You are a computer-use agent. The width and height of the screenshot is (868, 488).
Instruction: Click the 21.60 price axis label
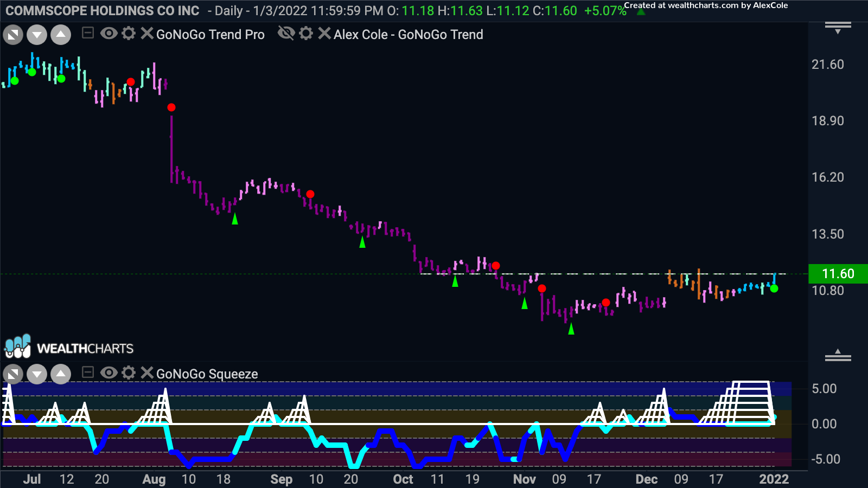(827, 65)
